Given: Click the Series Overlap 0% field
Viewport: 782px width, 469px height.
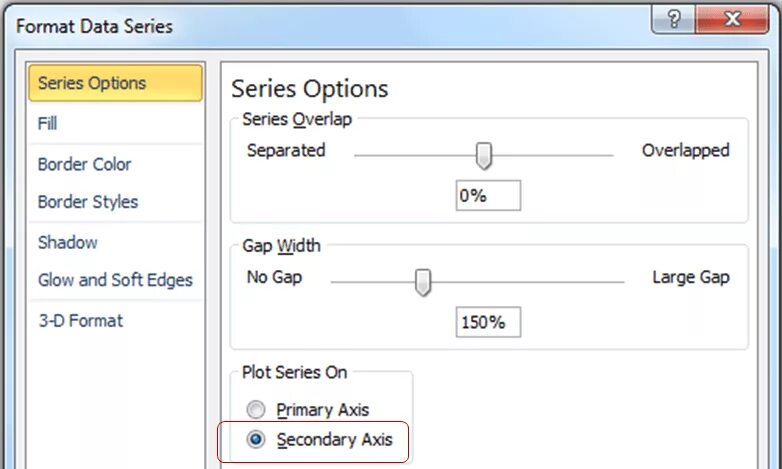Looking at the screenshot, I should pyautogui.click(x=488, y=196).
